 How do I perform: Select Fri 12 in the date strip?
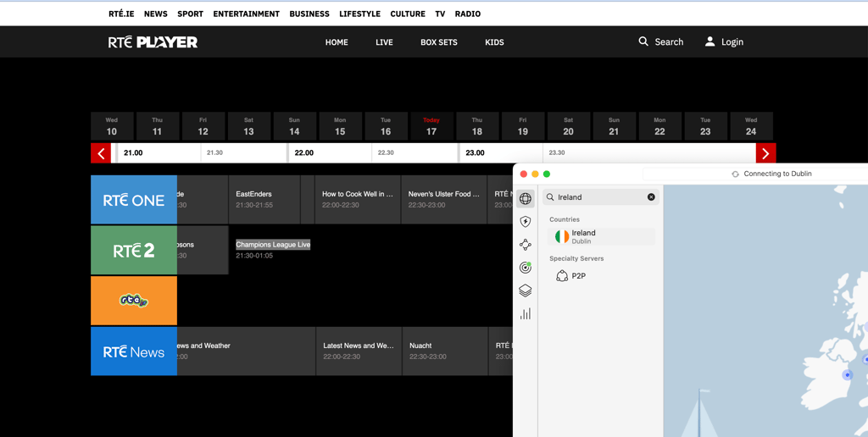[203, 126]
